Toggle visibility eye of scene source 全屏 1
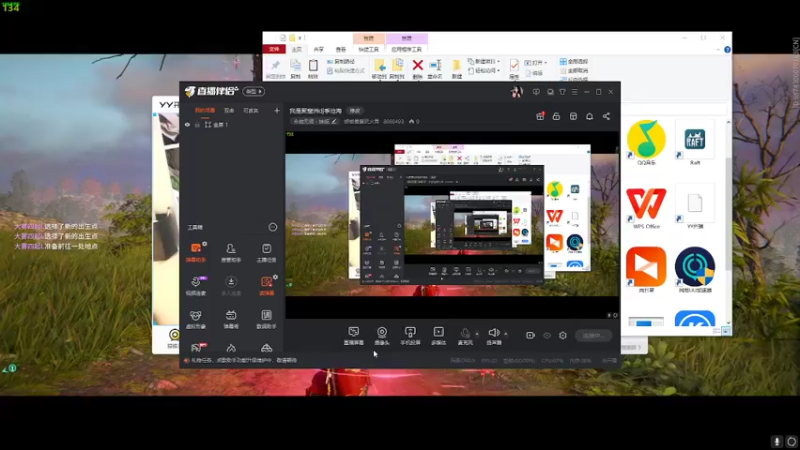 tap(187, 124)
